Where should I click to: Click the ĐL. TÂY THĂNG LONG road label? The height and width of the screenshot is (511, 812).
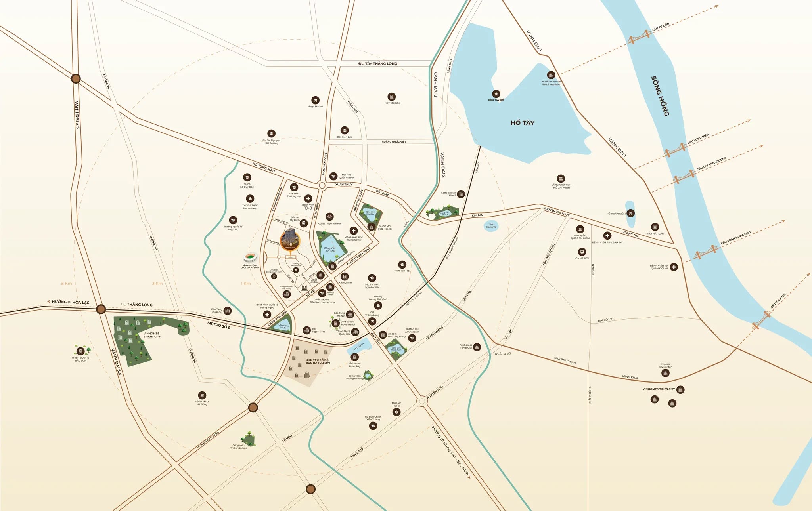[x=377, y=63]
